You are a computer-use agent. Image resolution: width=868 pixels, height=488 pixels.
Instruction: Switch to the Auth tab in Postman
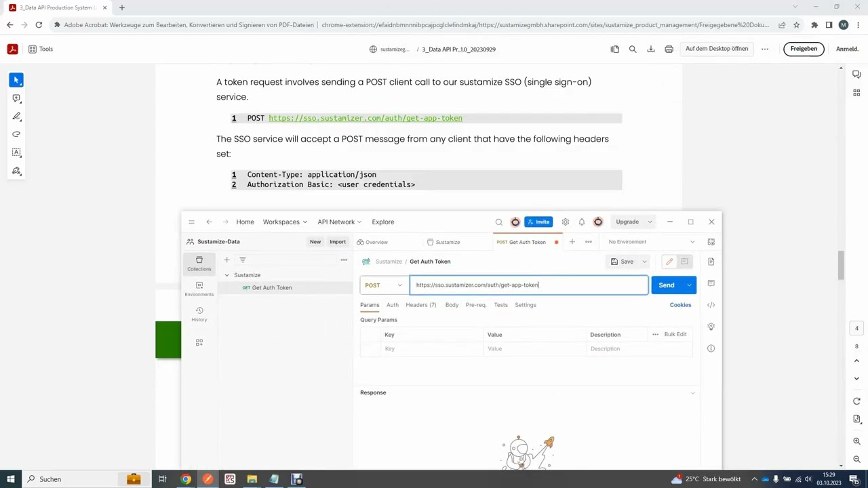pos(393,305)
